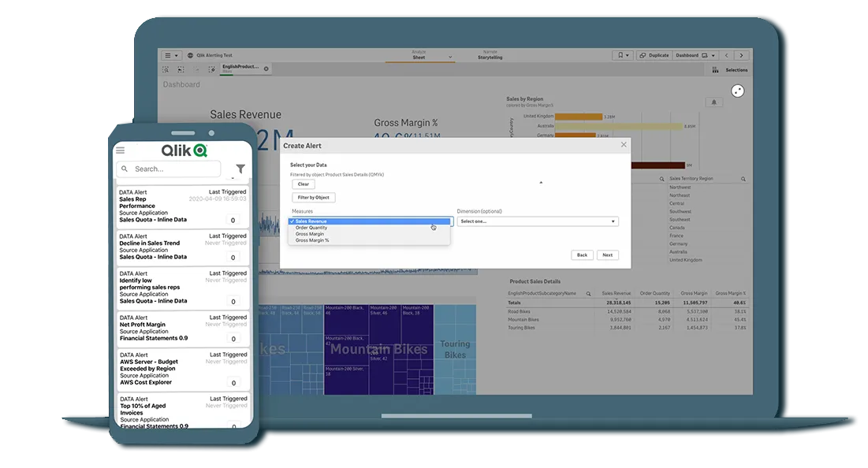Click the clear all selections icon
Image resolution: width=868 pixels, height=468 pixels.
point(211,69)
